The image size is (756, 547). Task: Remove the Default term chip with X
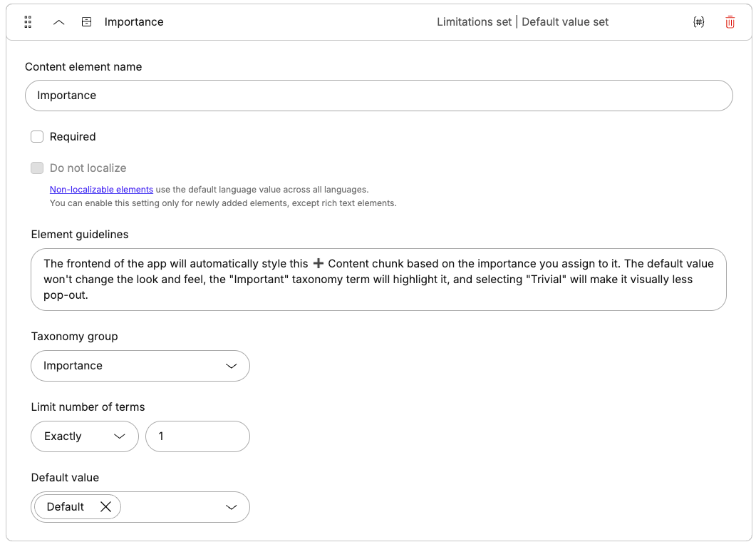click(105, 507)
